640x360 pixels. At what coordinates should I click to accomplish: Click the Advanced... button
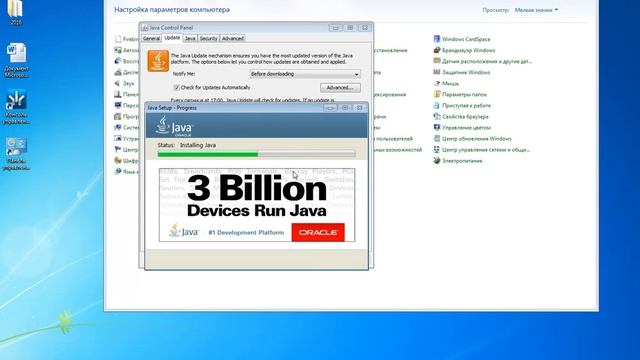[340, 88]
